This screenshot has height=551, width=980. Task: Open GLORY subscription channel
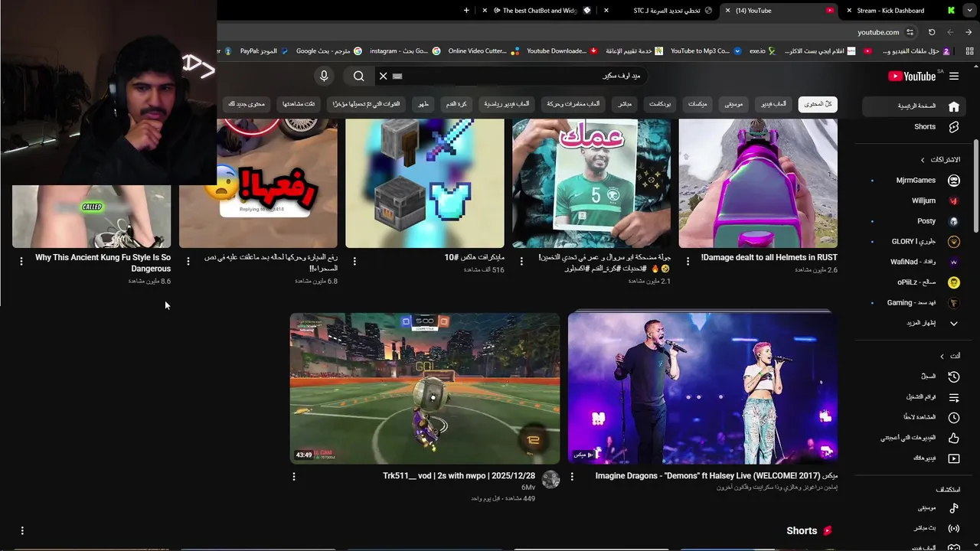[915, 242]
